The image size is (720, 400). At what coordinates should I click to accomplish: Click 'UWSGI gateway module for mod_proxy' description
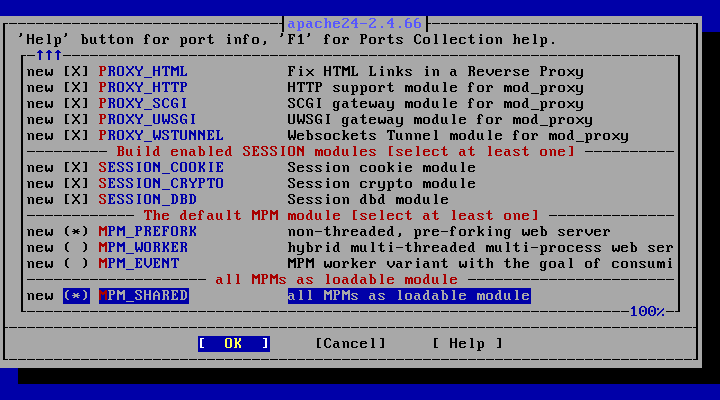tap(440, 120)
